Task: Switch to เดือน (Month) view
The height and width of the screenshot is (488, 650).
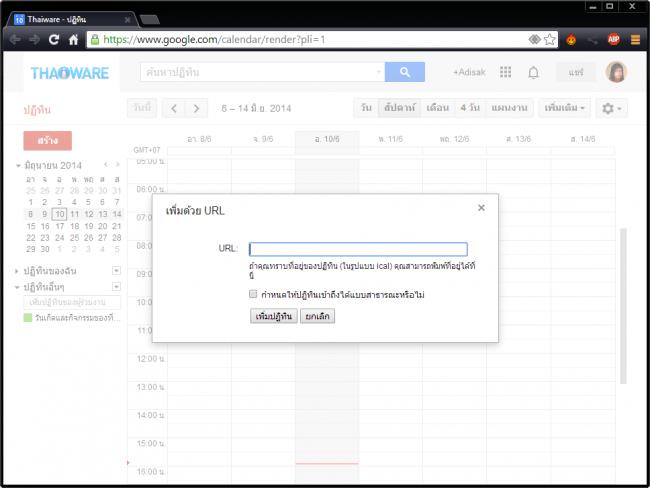Action: (437, 108)
